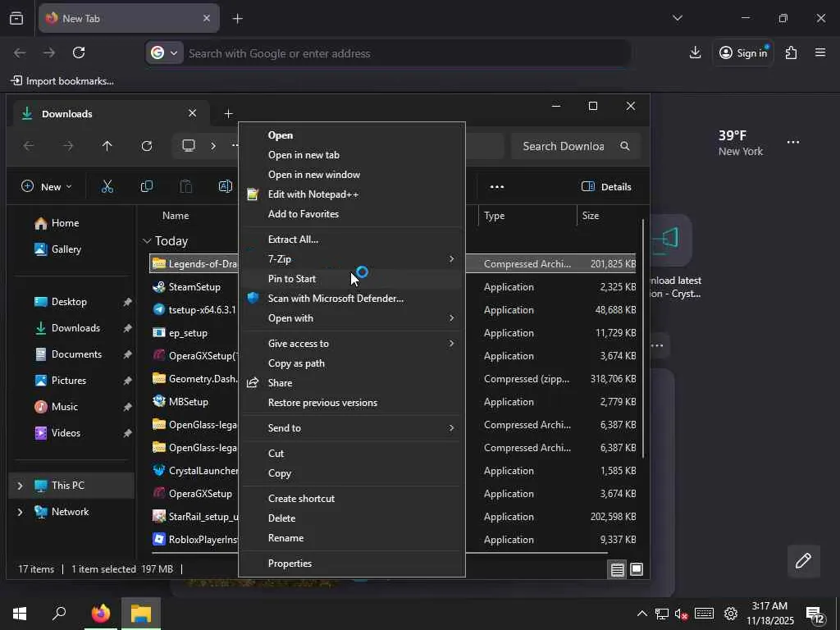Click the Search Downloads field

click(x=563, y=146)
